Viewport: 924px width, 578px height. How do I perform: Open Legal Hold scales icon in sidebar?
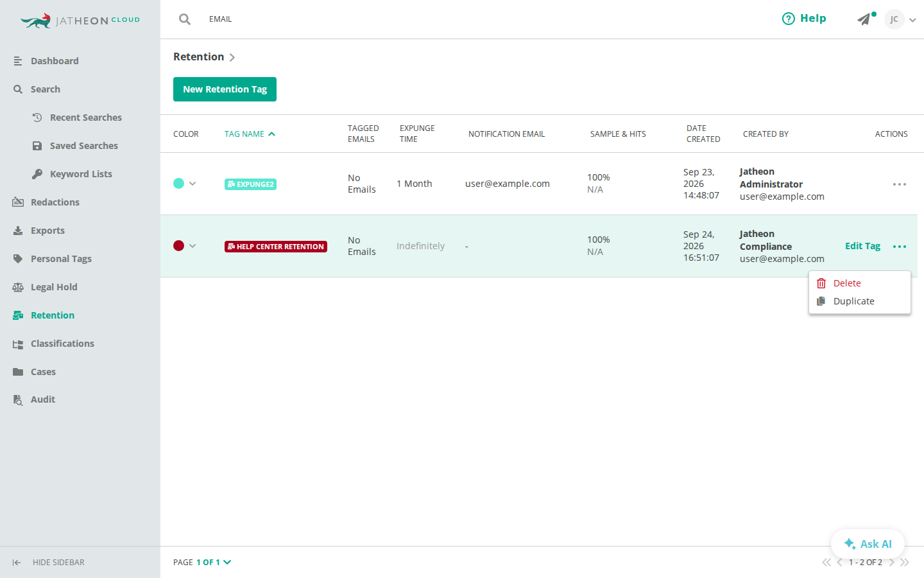pyautogui.click(x=18, y=287)
